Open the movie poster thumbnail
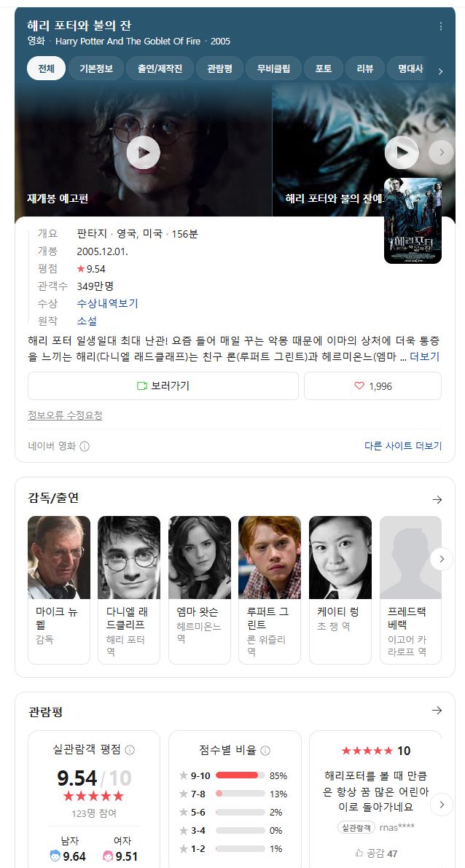Image resolution: width=465 pixels, height=868 pixels. coord(413,220)
